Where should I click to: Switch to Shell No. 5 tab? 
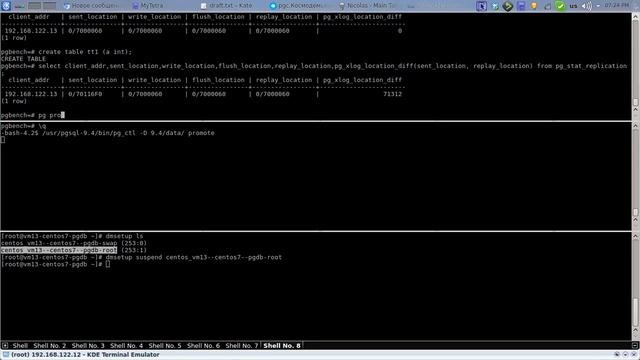tap(165, 346)
